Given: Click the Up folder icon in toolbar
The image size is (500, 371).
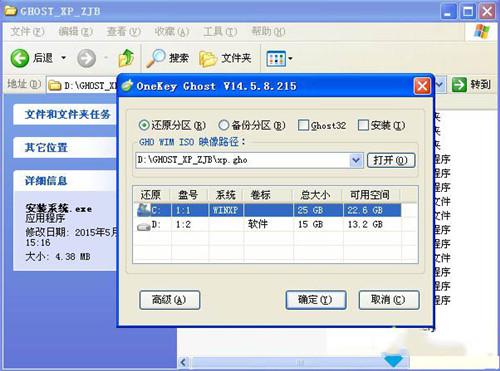Looking at the screenshot, I should [127, 58].
